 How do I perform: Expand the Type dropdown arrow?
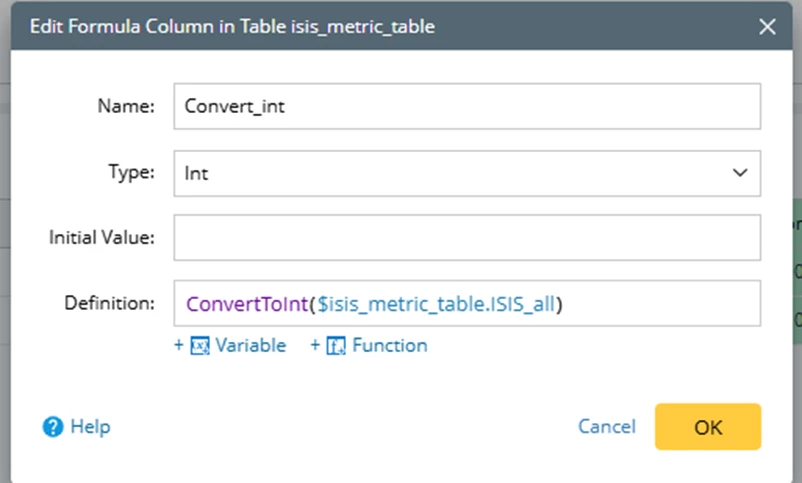[740, 173]
